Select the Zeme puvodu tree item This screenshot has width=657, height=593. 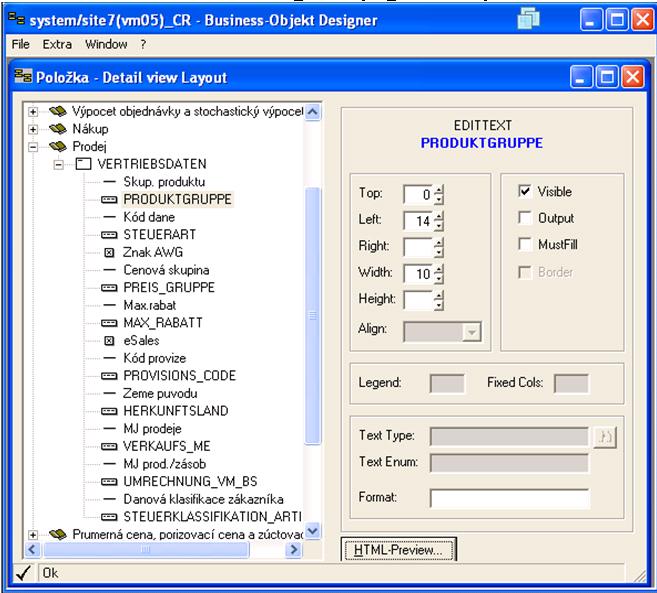160,393
